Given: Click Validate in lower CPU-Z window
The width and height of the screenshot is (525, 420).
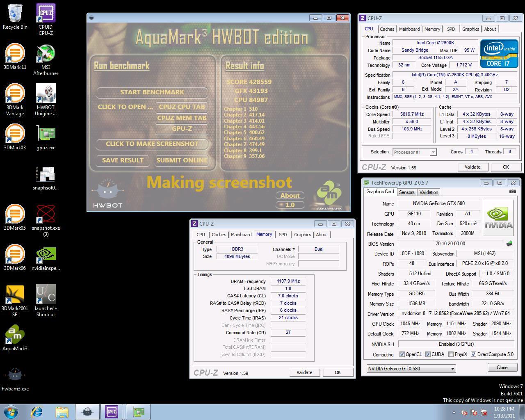Looking at the screenshot, I should tap(304, 372).
